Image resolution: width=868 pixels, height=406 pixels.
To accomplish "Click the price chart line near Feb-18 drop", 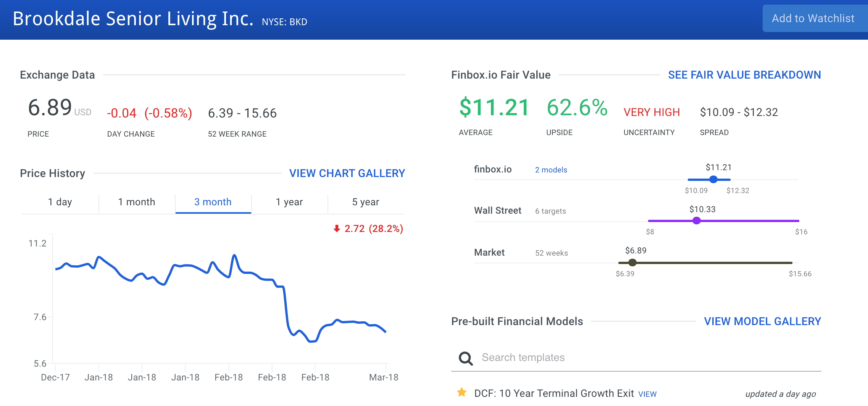I will 286,305.
